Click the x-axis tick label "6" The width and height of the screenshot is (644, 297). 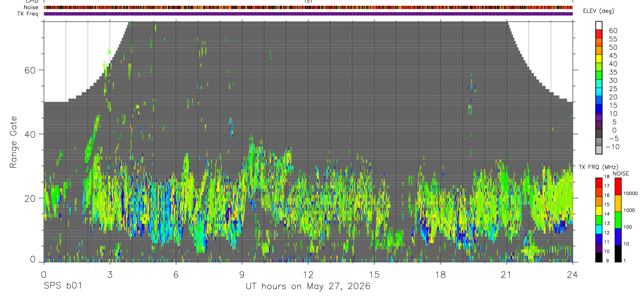[176, 273]
